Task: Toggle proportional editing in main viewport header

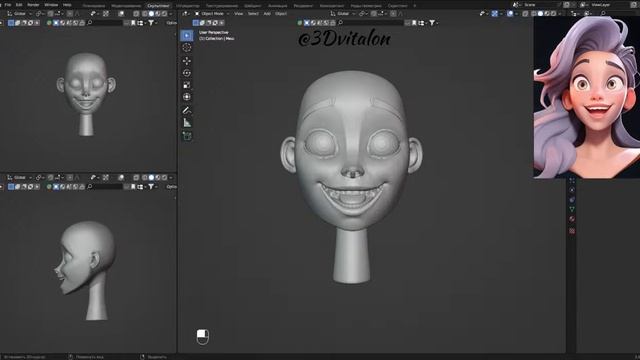Action: 393,13
